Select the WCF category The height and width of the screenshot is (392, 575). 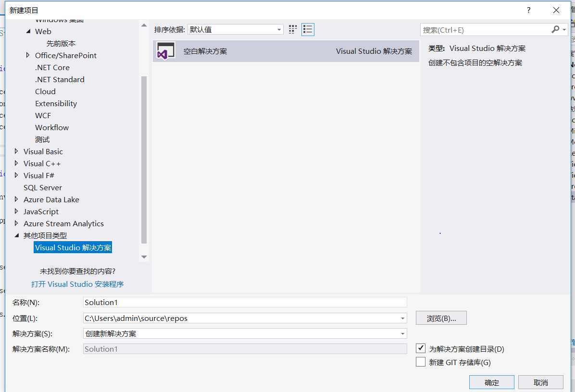tap(43, 115)
